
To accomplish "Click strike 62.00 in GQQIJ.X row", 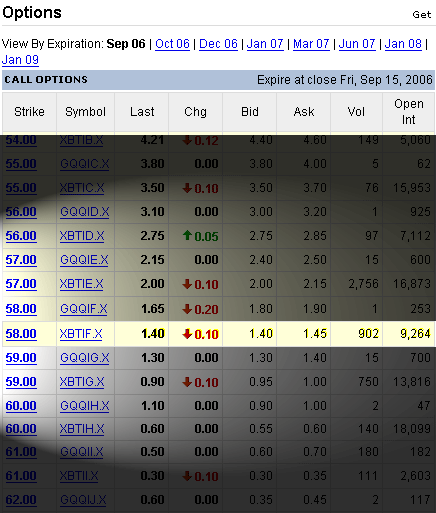I will (x=21, y=500).
